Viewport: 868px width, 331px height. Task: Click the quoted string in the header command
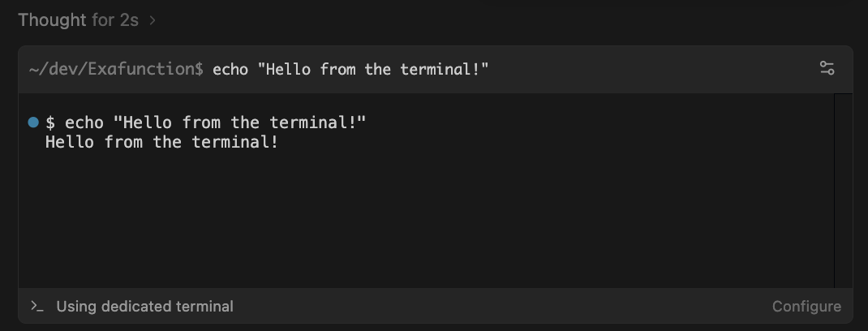click(x=373, y=69)
